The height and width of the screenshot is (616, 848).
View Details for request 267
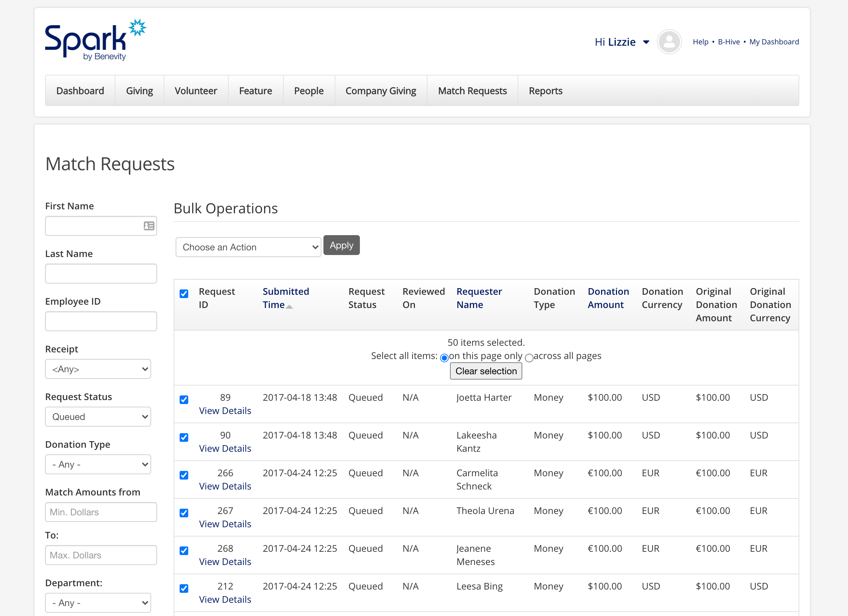pyautogui.click(x=225, y=524)
